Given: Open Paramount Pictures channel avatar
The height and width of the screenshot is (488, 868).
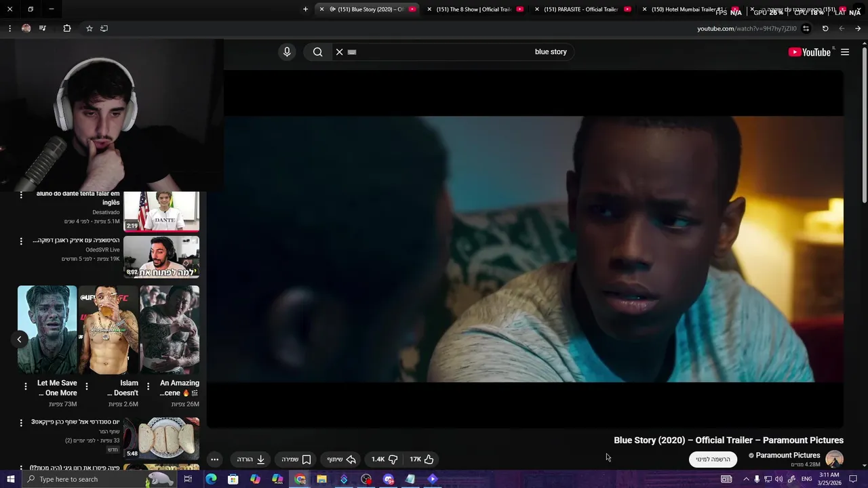Looking at the screenshot, I should click(x=834, y=459).
